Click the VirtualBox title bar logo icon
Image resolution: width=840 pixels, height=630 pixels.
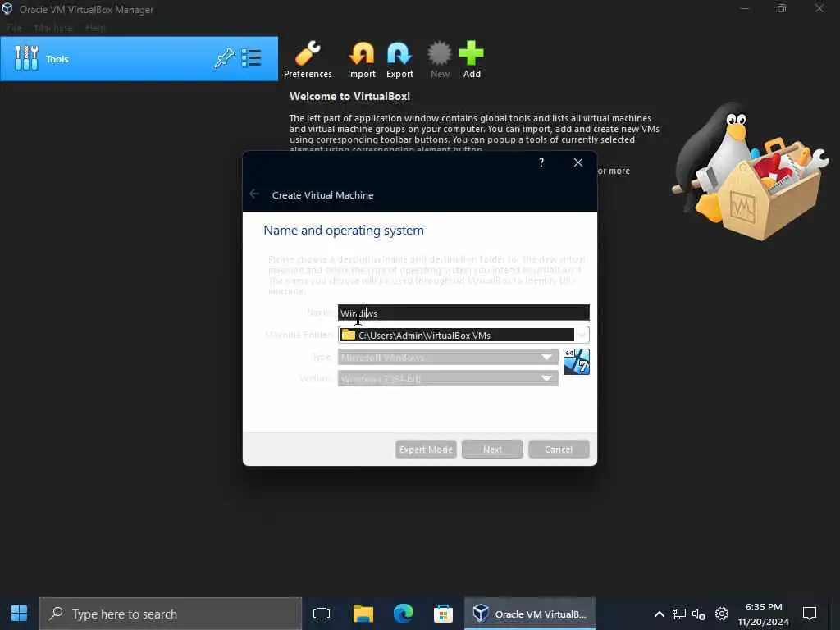(7, 9)
